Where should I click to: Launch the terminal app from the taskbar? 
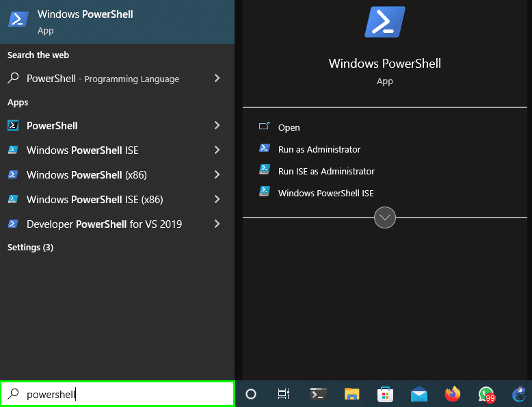tap(318, 394)
